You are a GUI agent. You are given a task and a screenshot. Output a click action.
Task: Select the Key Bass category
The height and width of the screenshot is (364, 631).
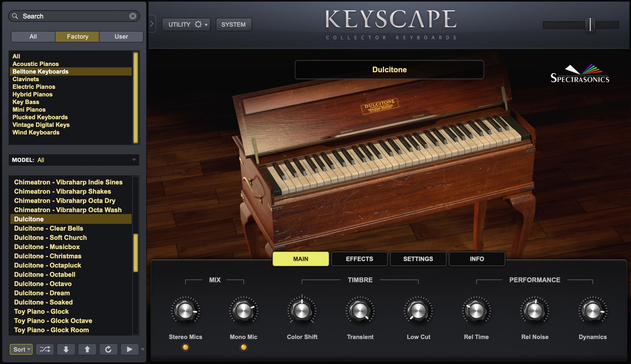[71, 102]
